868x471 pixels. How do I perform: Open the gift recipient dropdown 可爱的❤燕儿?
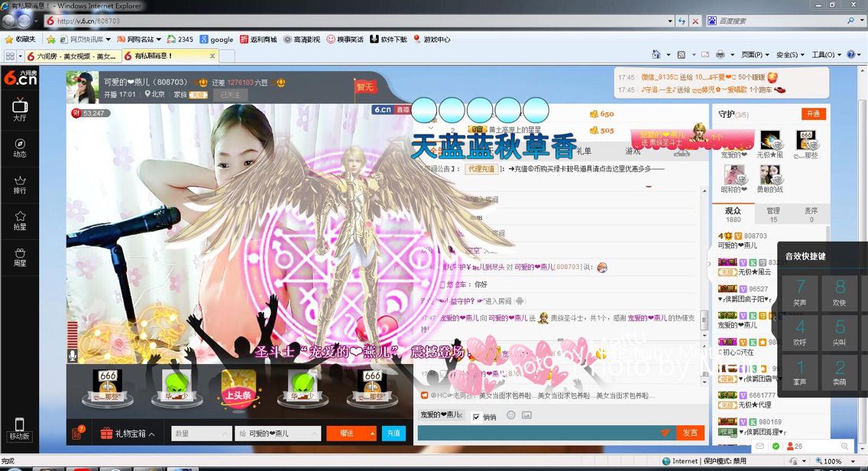pyautogui.click(x=278, y=434)
